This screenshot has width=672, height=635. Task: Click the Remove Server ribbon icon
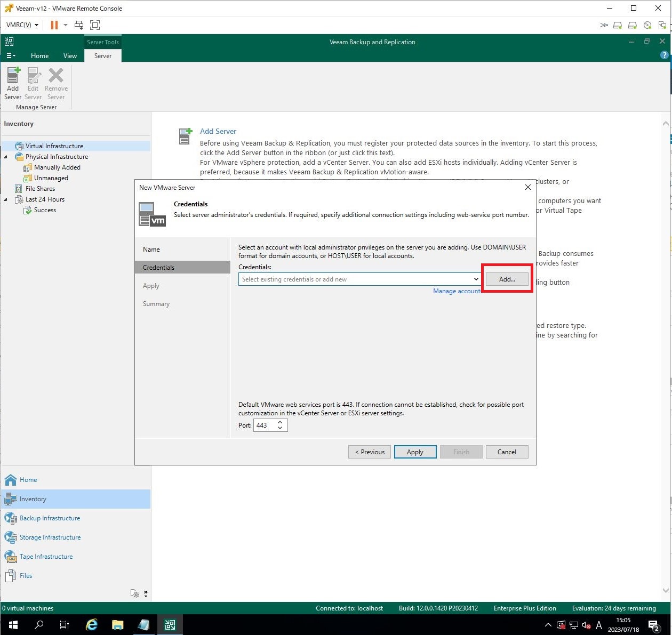point(56,83)
